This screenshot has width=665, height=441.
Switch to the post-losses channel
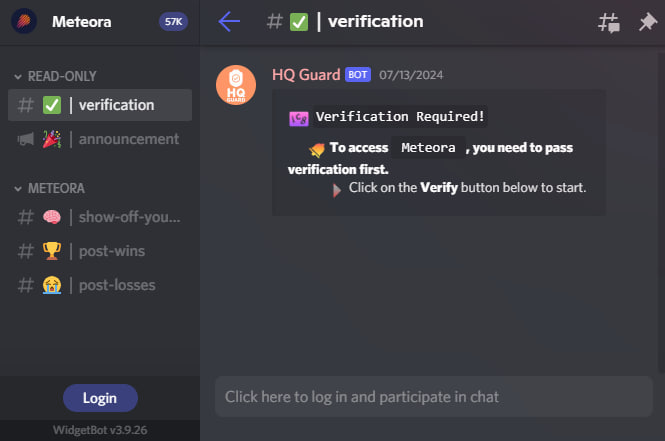pos(100,285)
